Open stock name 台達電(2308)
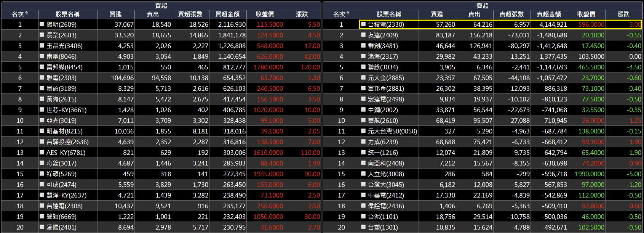 click(x=64, y=206)
